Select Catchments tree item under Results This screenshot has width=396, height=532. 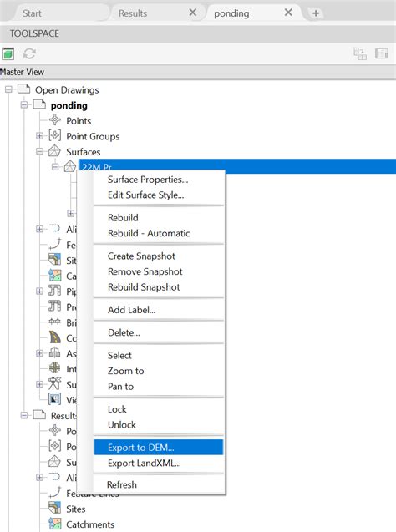(x=90, y=524)
